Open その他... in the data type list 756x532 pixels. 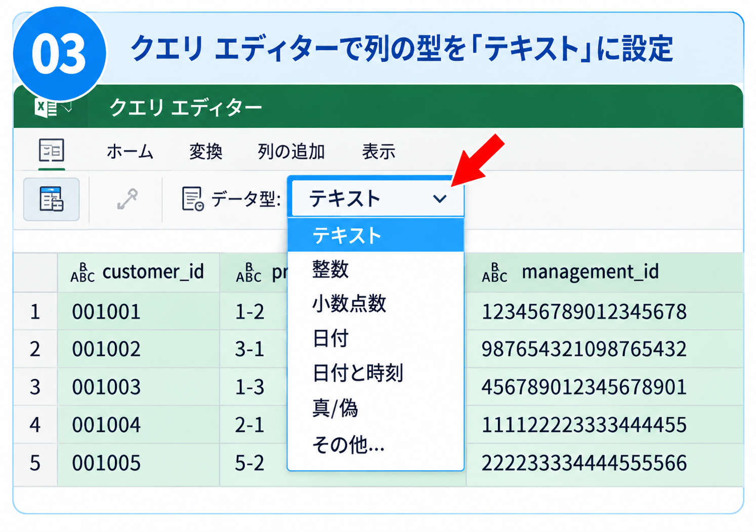[376, 445]
